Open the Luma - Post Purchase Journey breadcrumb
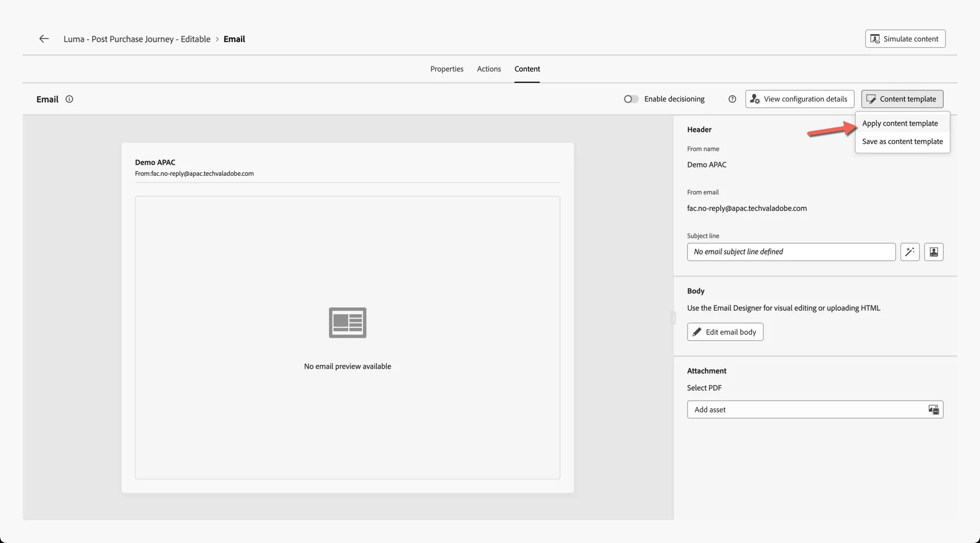The width and height of the screenshot is (980, 543). 137,39
